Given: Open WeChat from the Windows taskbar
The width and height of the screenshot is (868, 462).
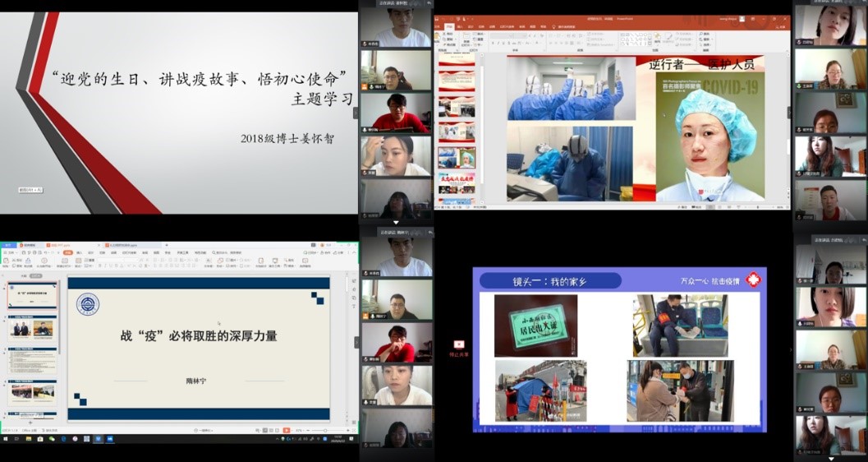Looking at the screenshot, I should coord(51,439).
